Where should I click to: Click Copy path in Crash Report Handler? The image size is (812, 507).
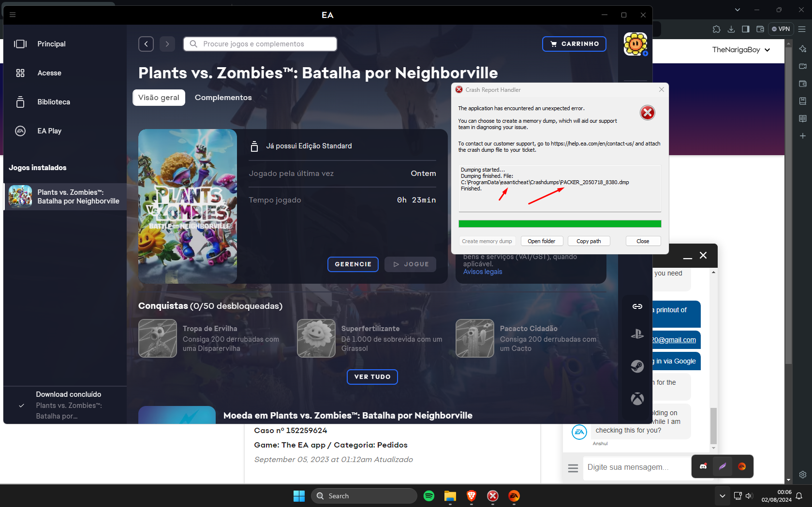coord(589,241)
